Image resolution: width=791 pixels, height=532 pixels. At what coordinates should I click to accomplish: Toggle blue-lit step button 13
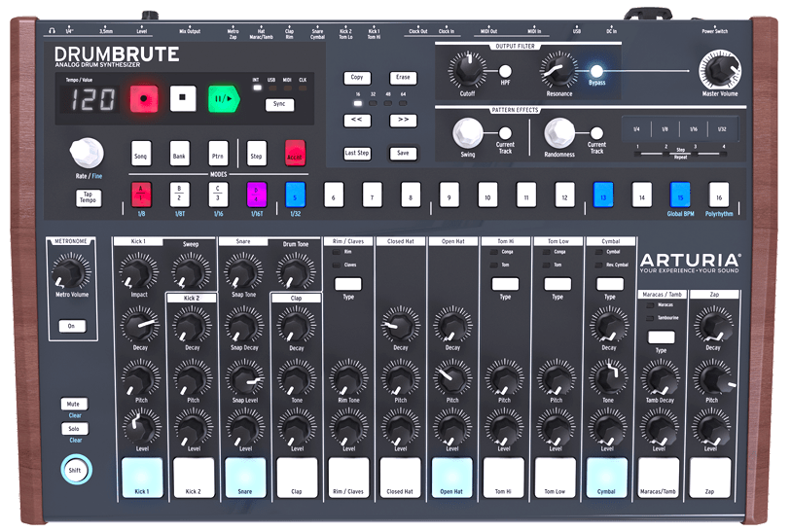pos(603,195)
